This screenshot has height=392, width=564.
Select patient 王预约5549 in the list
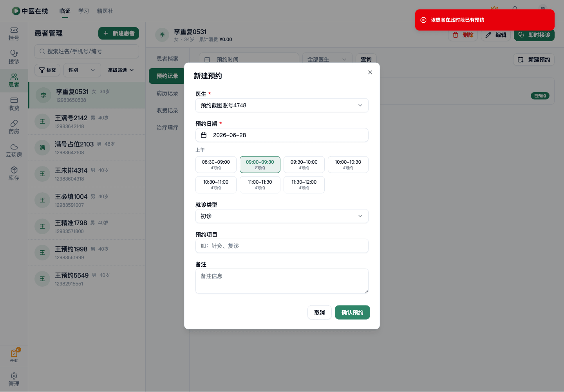coord(87,279)
